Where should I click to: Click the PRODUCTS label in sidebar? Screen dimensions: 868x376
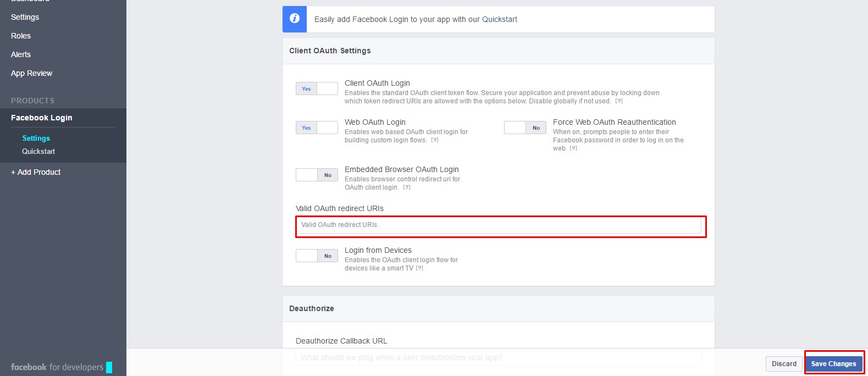pos(32,101)
